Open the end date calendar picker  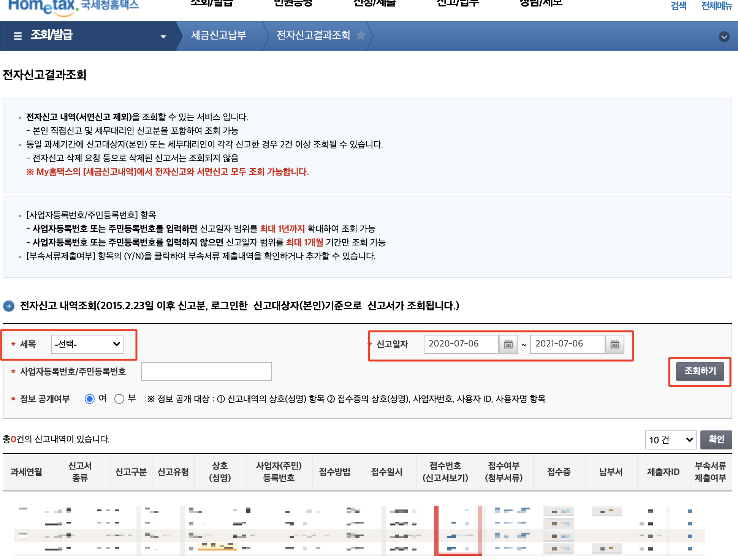point(614,344)
